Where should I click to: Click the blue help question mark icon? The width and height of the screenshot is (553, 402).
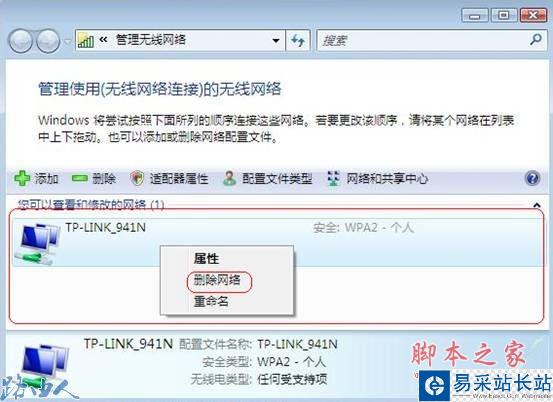532,178
